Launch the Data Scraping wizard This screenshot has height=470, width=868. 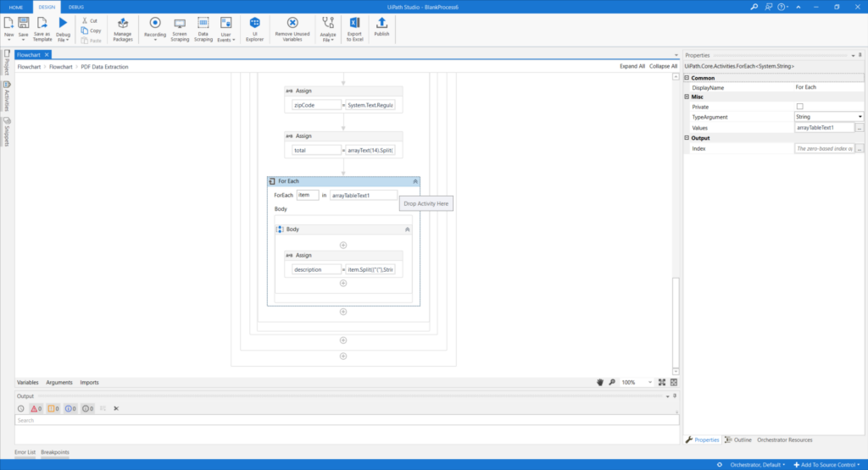click(x=203, y=29)
